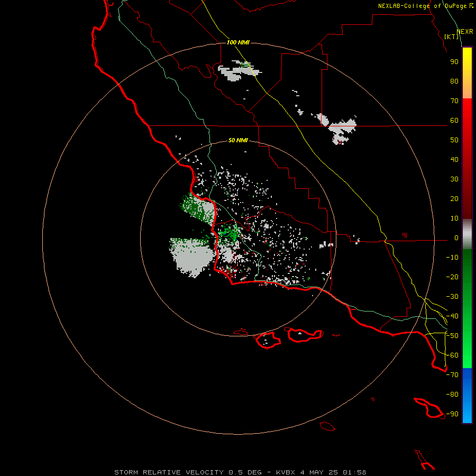Select the 20 value on the velocity scale
This screenshot has width=476, height=476.
454,199
